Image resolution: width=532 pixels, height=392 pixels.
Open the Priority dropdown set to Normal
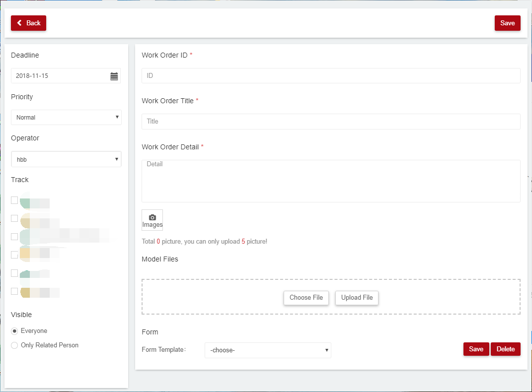pos(66,117)
